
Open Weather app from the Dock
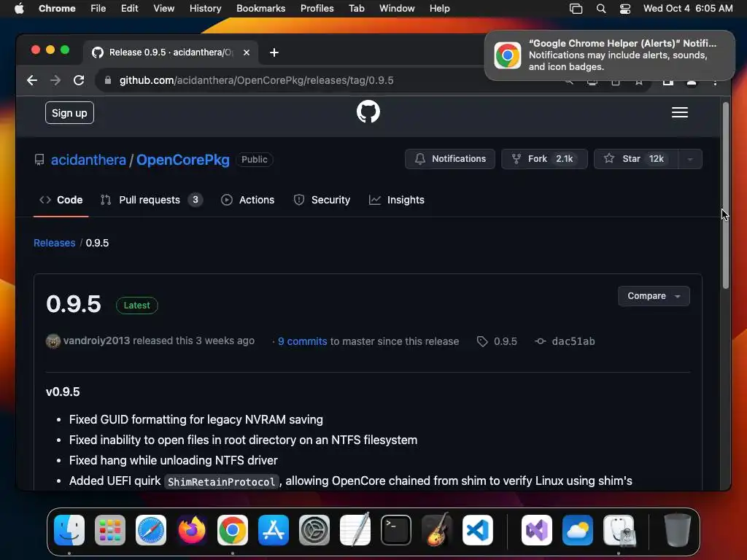coord(578,530)
